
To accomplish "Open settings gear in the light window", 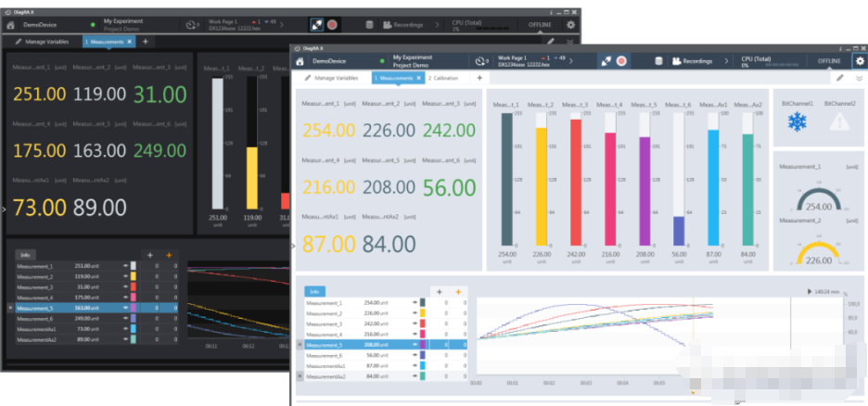I will 859,60.
